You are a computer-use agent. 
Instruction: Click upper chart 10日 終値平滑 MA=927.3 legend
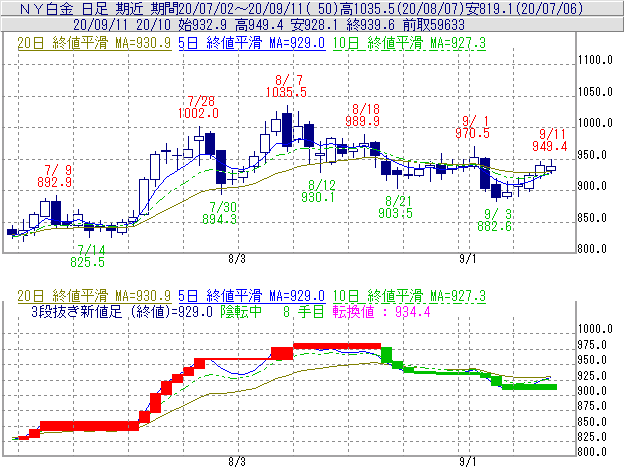pyautogui.click(x=409, y=43)
